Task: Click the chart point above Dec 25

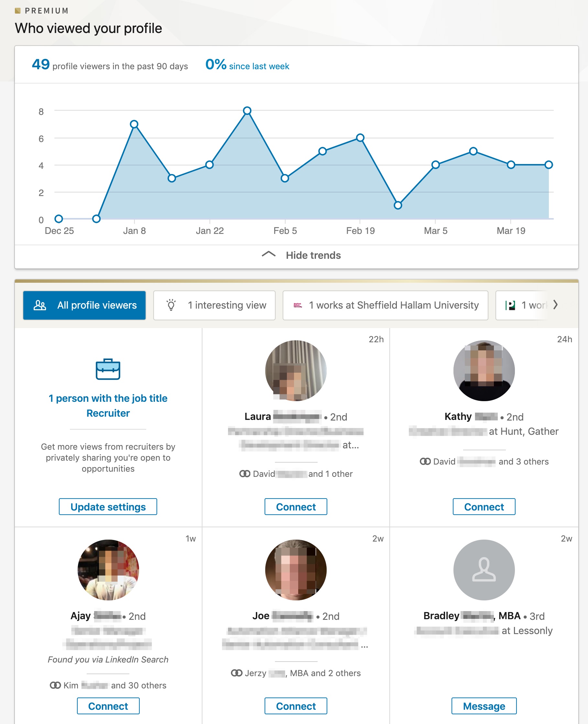Action: click(59, 218)
